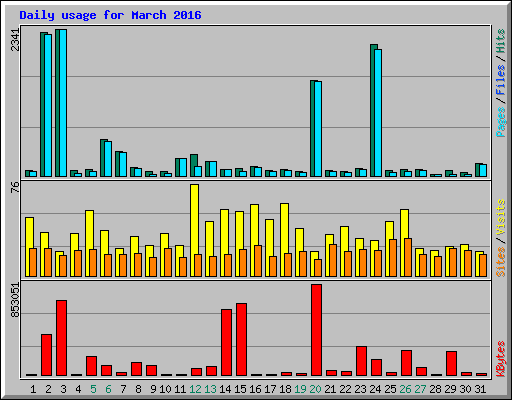512x400 pixels.
Task: Select day 25 on the x-axis
Action: (x=390, y=389)
